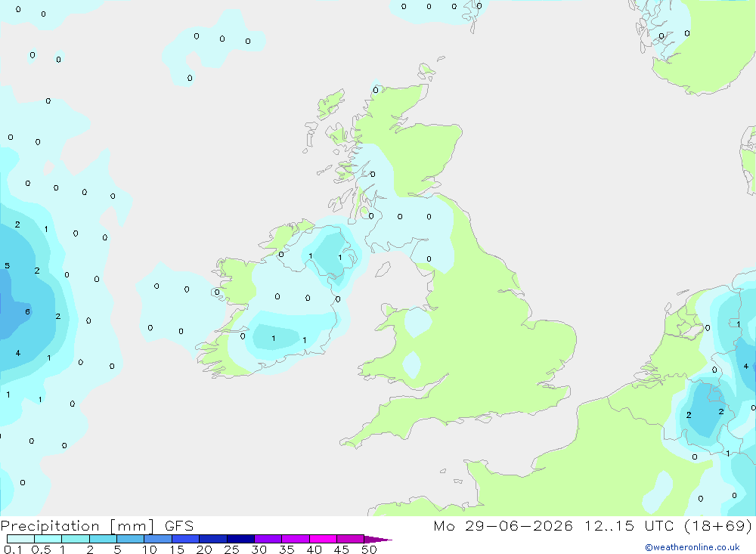Click the 2–5 mm legend color box
The image size is (756, 554).
click(103, 539)
